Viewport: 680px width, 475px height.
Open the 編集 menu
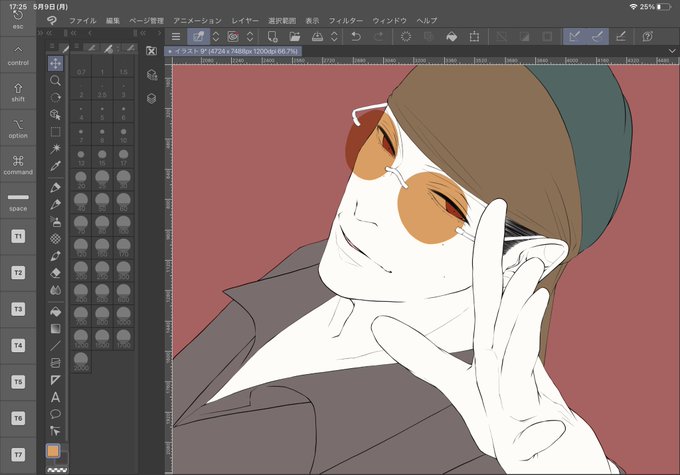113,20
